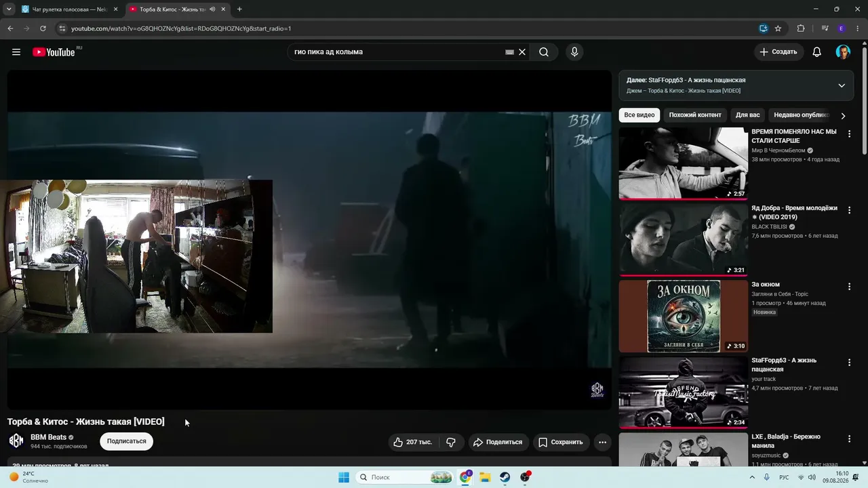Bookmark this page with the star
Image resolution: width=868 pixels, height=488 pixels.
(778, 28)
